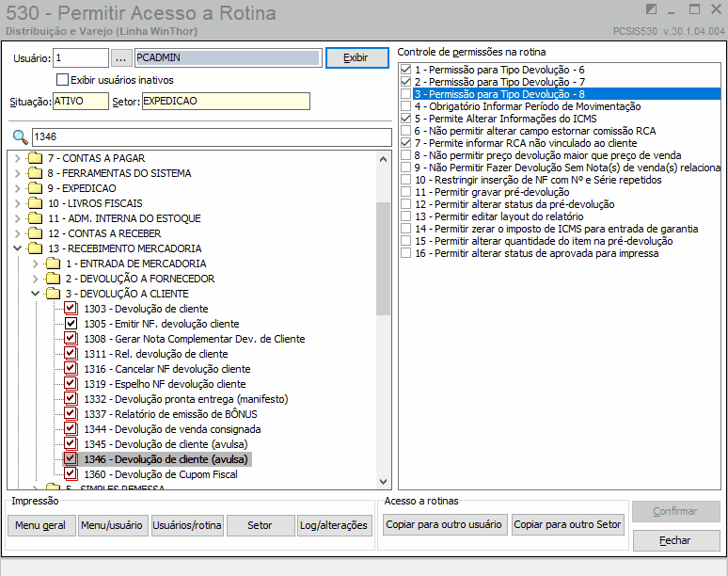Select routine 1337 - Relatório de emissão de BÔNUS

point(170,414)
